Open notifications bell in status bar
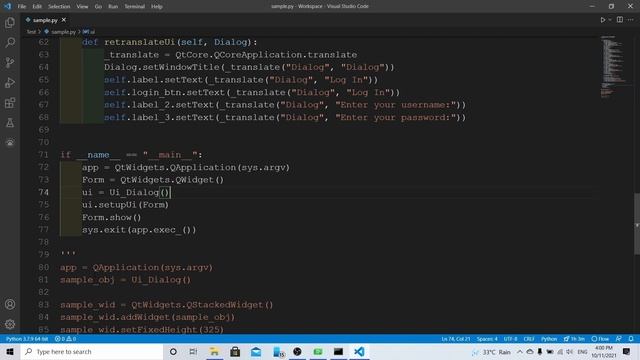The width and height of the screenshot is (640, 360). [x=631, y=339]
